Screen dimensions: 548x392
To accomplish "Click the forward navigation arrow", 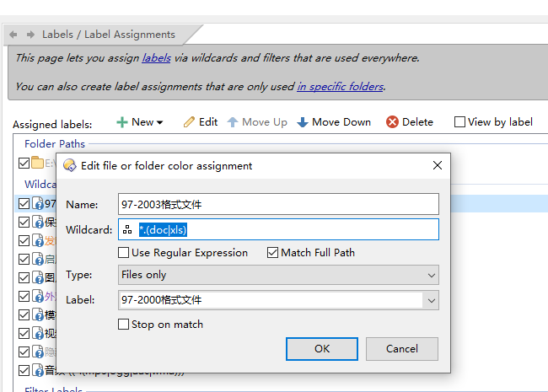I will click(x=30, y=35).
